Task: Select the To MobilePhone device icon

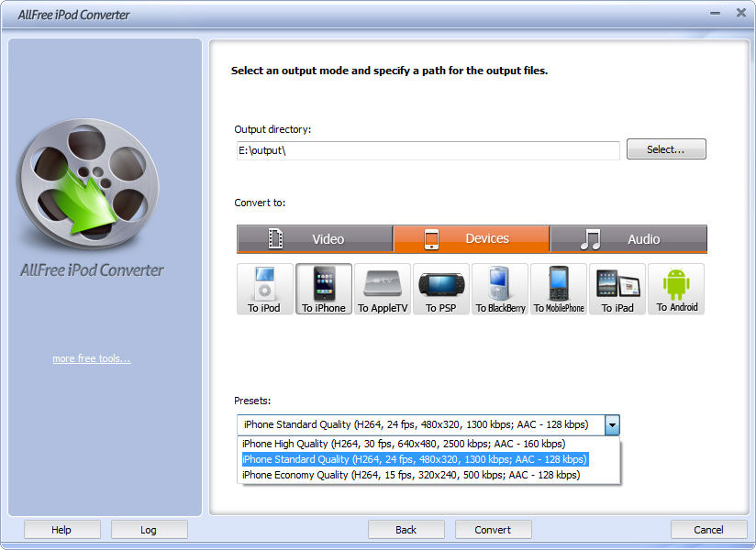Action: click(559, 289)
